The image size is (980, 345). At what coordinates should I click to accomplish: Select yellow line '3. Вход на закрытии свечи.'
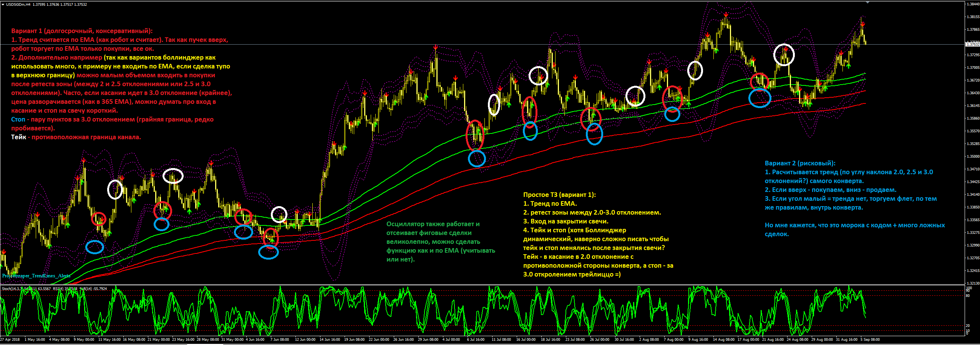[x=566, y=222]
